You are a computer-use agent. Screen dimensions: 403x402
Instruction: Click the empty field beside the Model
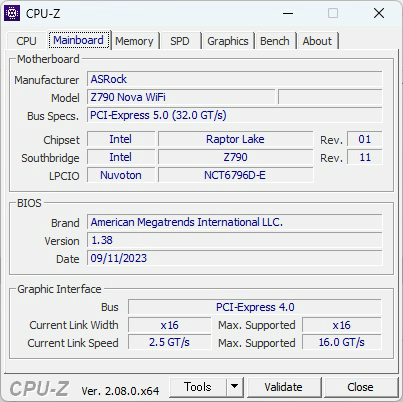point(330,97)
